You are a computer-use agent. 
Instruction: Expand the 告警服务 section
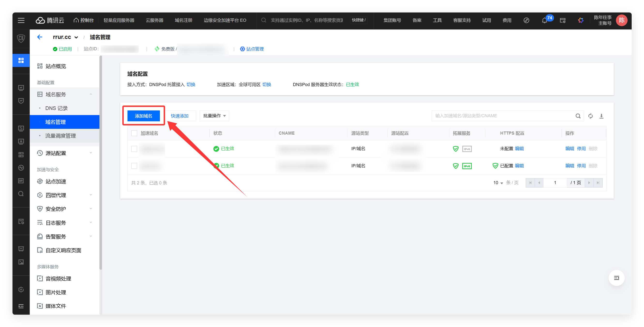pyautogui.click(x=91, y=236)
